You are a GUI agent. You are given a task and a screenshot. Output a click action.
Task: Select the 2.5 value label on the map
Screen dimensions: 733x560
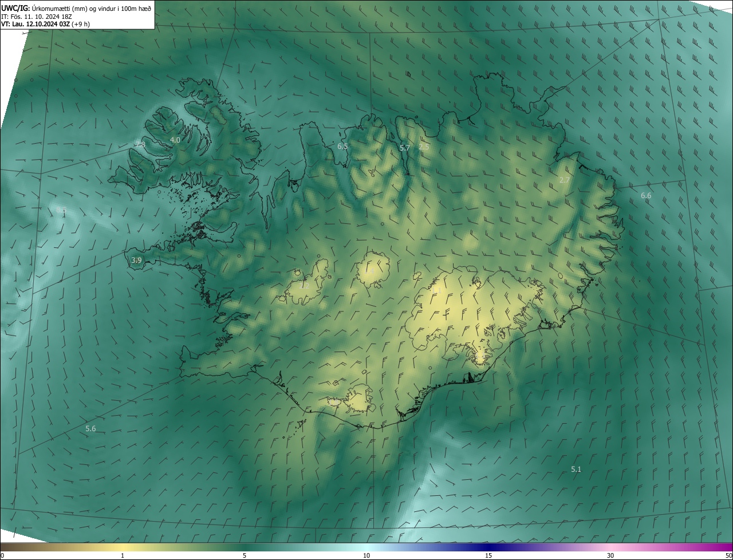point(424,147)
